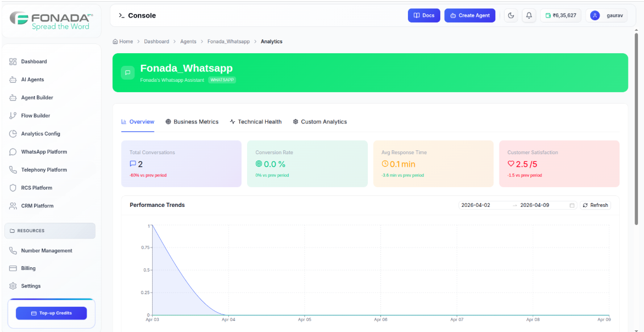Screen dimensions: 644x332
Task: Open the Docs button
Action: tap(424, 15)
